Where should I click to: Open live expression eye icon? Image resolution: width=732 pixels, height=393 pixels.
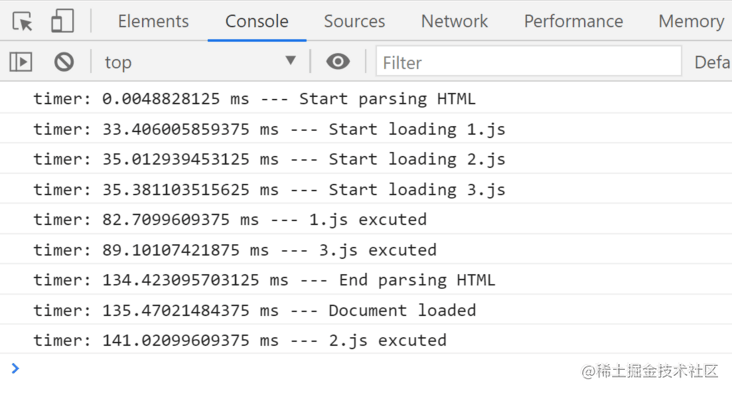(338, 62)
